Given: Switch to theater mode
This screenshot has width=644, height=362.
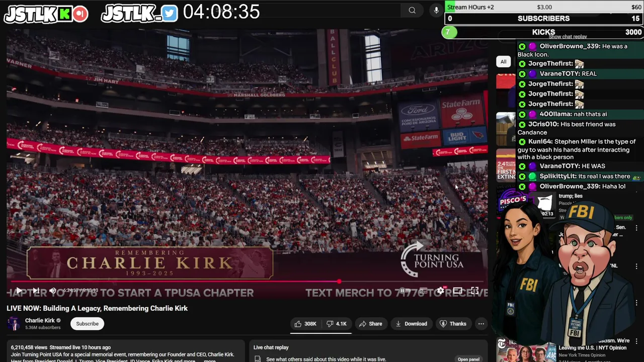Looking at the screenshot, I should [x=457, y=291].
